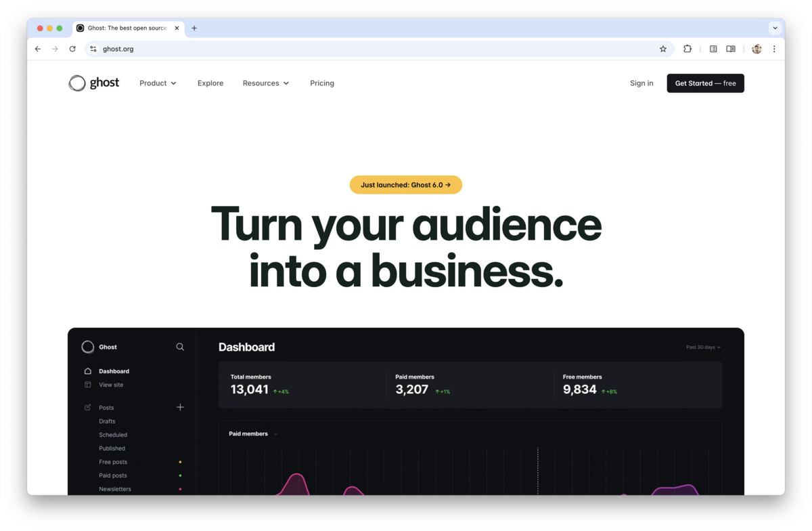Image resolution: width=812 pixels, height=531 pixels.
Task: Open a new browser tab
Action: coord(194,28)
